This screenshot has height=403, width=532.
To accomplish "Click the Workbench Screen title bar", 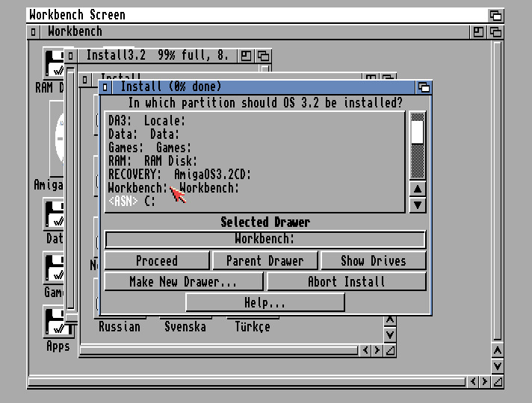I will 258,15.
